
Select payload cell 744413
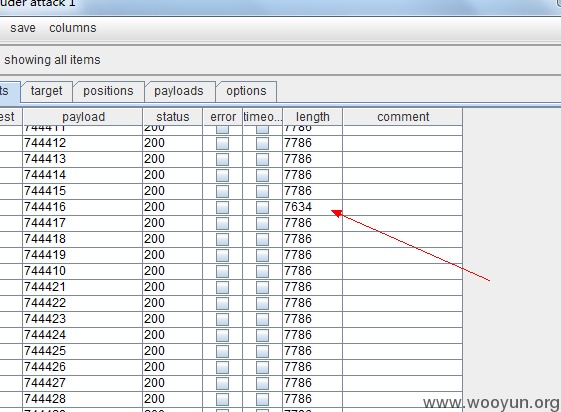(83, 159)
